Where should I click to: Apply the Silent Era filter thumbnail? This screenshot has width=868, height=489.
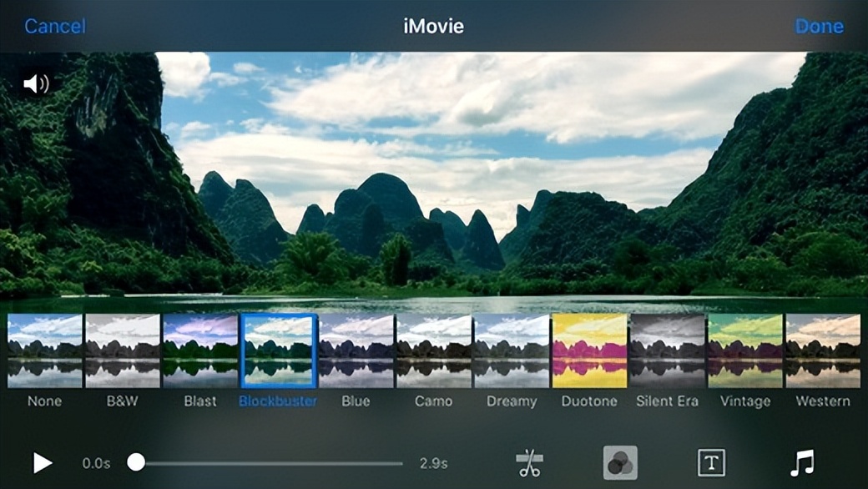click(668, 350)
